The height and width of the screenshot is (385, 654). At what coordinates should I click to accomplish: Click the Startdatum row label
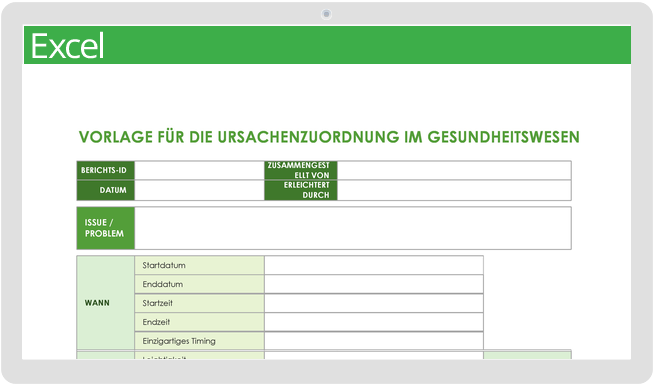pos(199,265)
